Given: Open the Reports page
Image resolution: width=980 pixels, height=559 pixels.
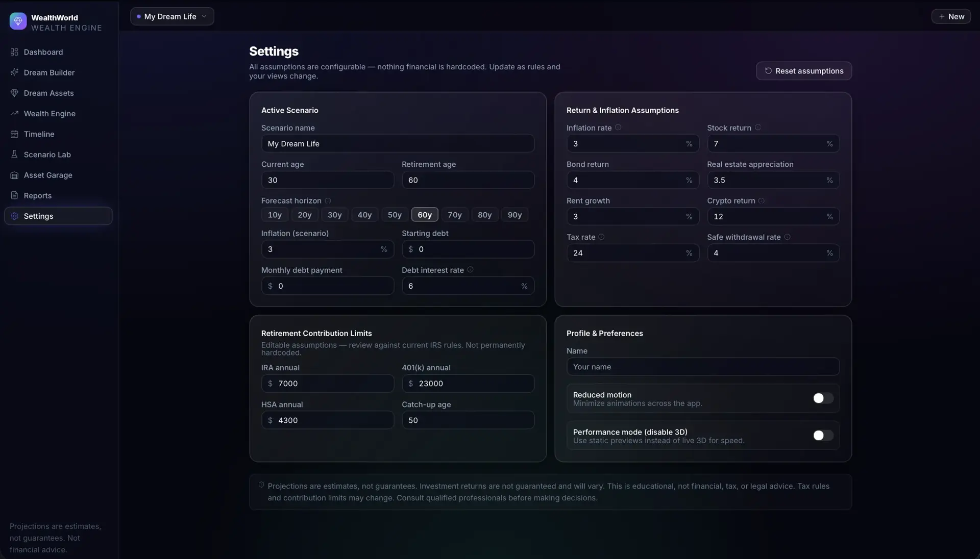Looking at the screenshot, I should coord(58,195).
